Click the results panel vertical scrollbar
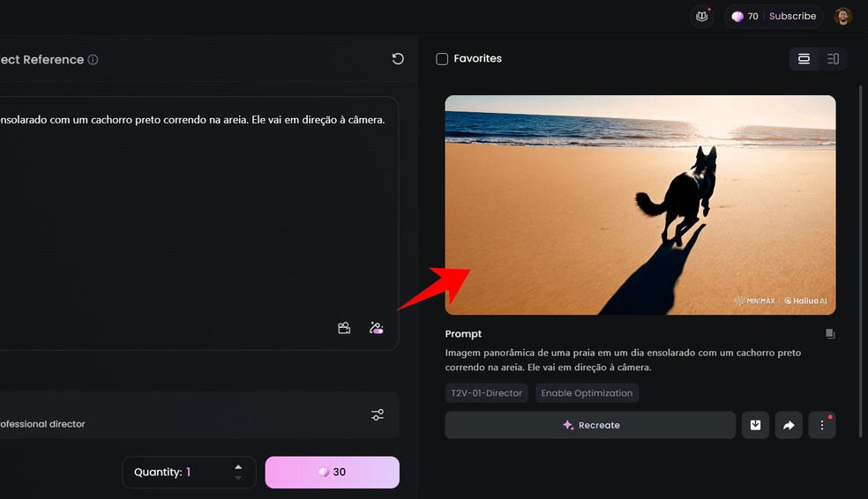 click(x=861, y=260)
